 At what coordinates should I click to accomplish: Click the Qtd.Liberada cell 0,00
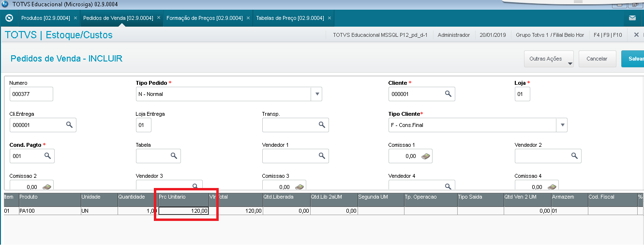pos(286,211)
